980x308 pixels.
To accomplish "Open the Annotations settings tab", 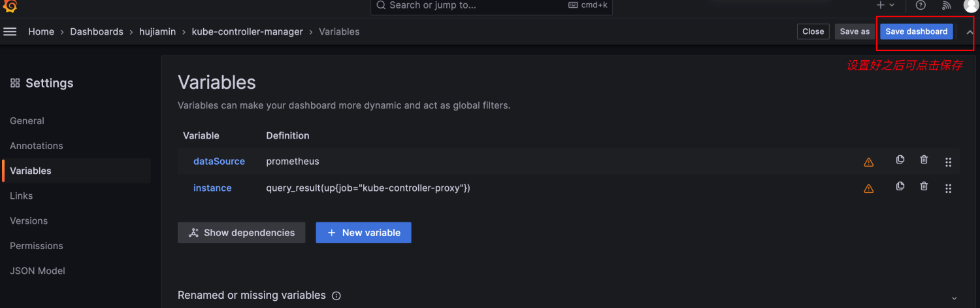I will (37, 146).
